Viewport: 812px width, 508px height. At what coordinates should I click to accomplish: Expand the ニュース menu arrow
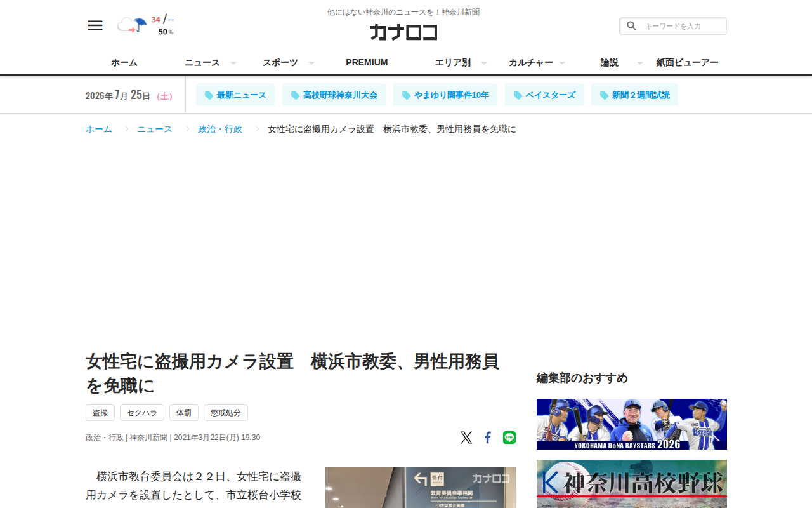tap(233, 63)
